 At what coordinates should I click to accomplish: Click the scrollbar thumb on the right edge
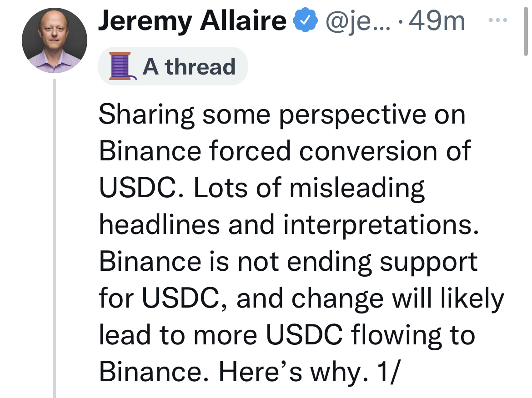point(526,27)
